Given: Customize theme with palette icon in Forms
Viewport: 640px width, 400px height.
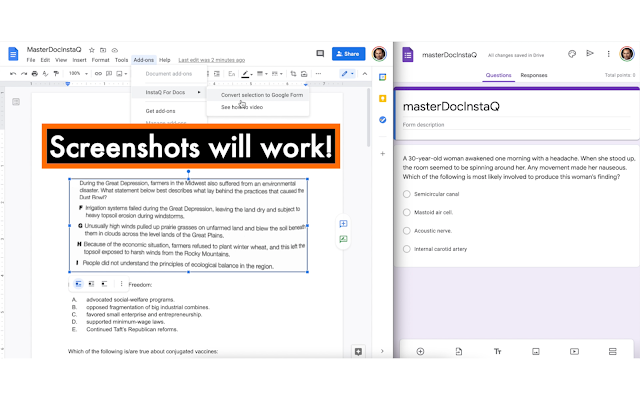Looking at the screenshot, I should click(x=572, y=54).
